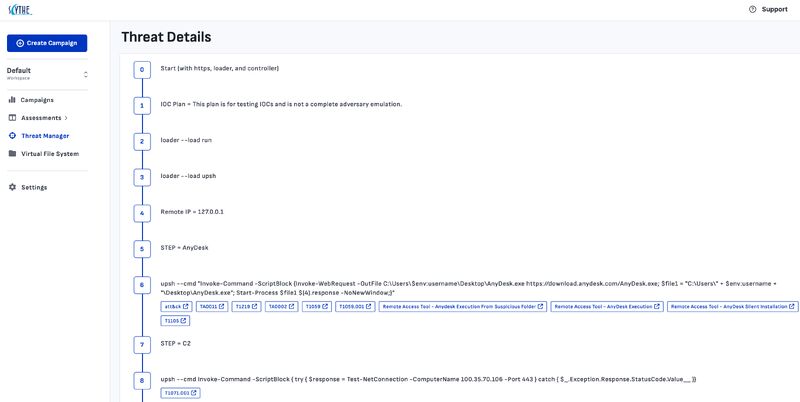800x402 pixels.
Task: Select step 8 marker
Action: pyautogui.click(x=142, y=381)
